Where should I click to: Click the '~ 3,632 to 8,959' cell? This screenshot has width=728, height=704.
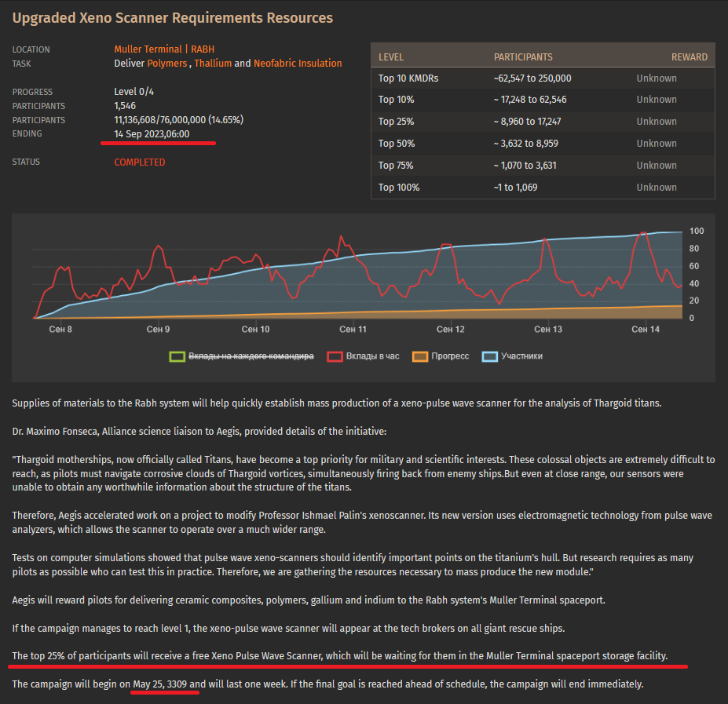click(x=526, y=144)
